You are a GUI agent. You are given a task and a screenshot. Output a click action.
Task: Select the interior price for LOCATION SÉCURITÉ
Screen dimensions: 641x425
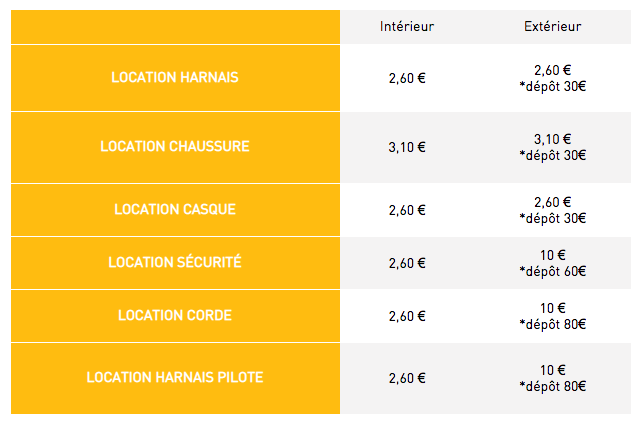coord(407,263)
